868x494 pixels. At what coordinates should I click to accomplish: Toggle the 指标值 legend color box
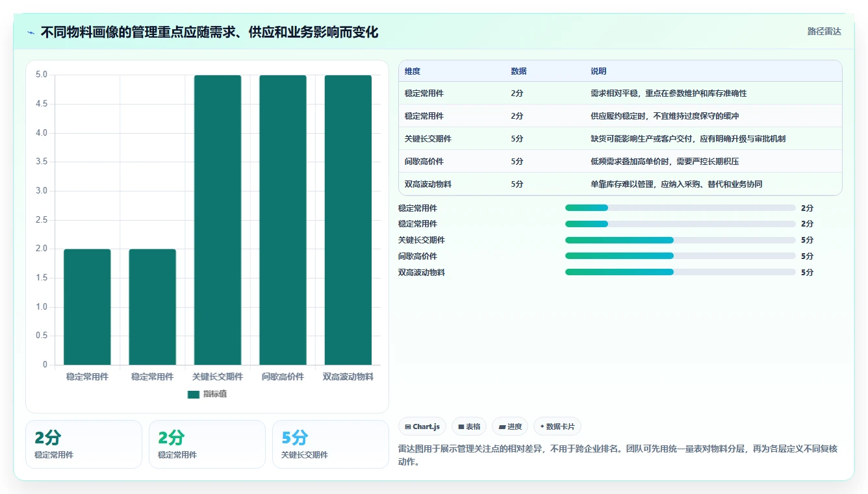pos(194,394)
